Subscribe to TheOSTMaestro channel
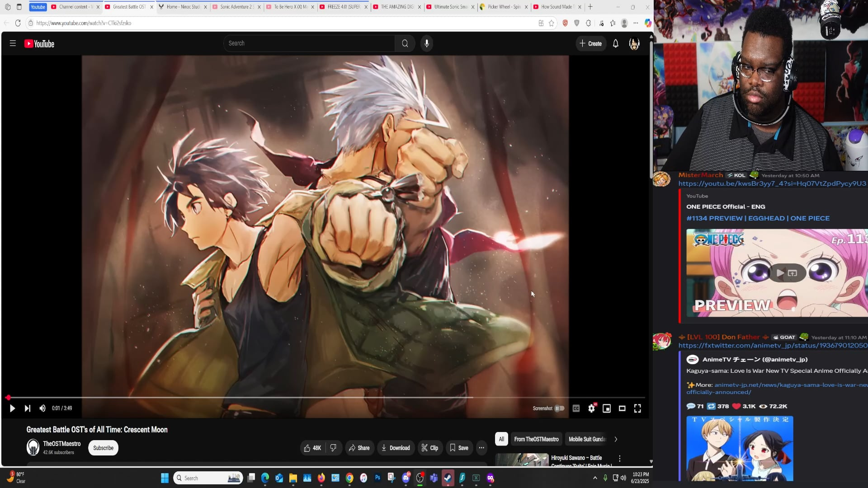 point(103,448)
